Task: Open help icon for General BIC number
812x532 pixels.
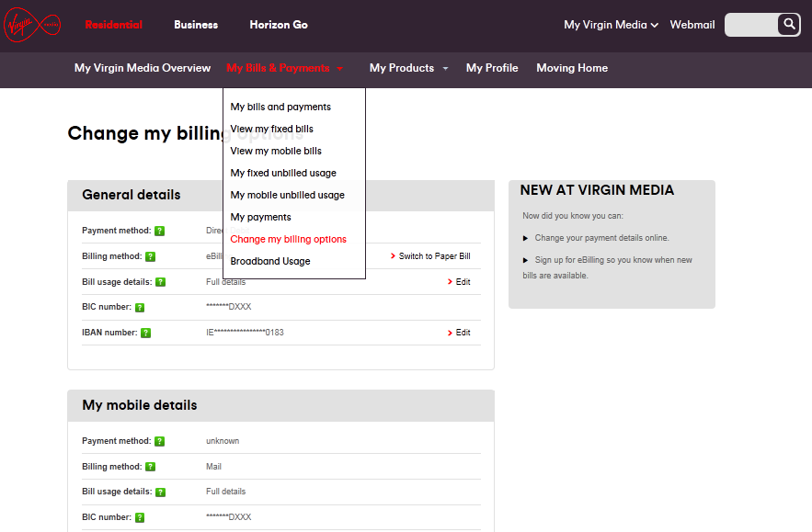Action: click(140, 308)
